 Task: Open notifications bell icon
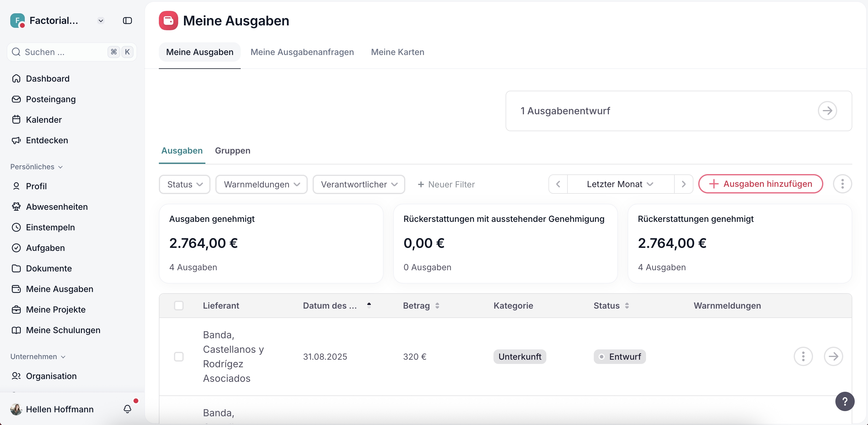[x=127, y=409]
